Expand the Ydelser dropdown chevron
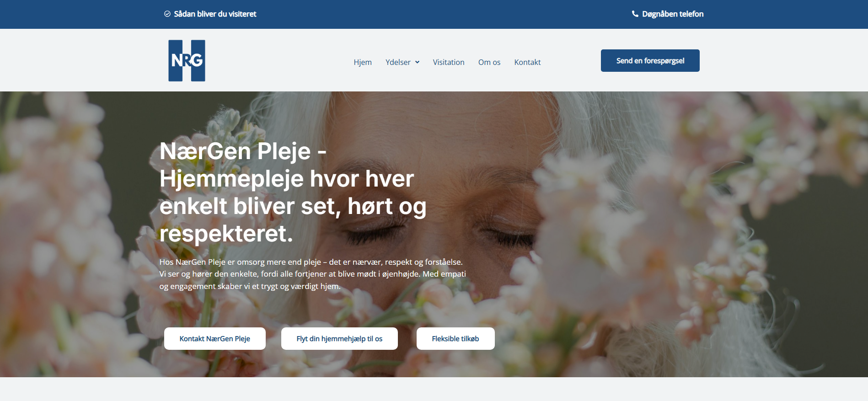Viewport: 868px width, 401px height. pyautogui.click(x=417, y=62)
